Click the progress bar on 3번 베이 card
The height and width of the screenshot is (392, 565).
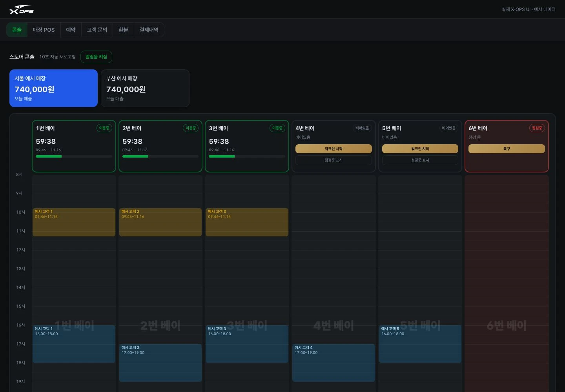coord(247,156)
